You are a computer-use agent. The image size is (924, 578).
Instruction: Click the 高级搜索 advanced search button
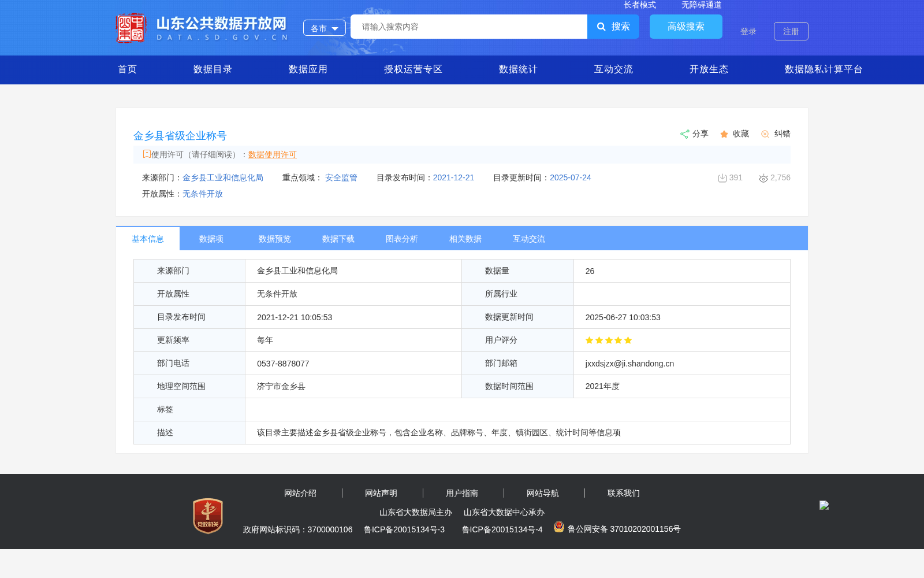(686, 27)
